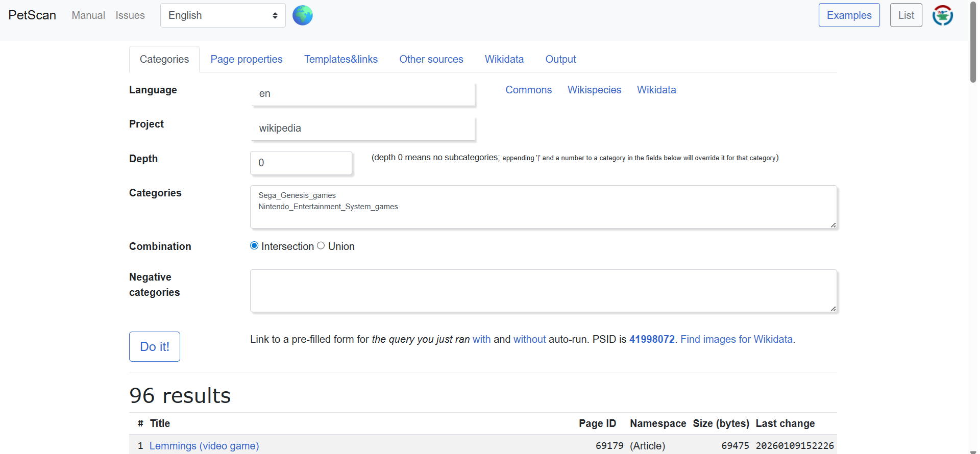
Task: Click the Examples button
Action: 849,15
